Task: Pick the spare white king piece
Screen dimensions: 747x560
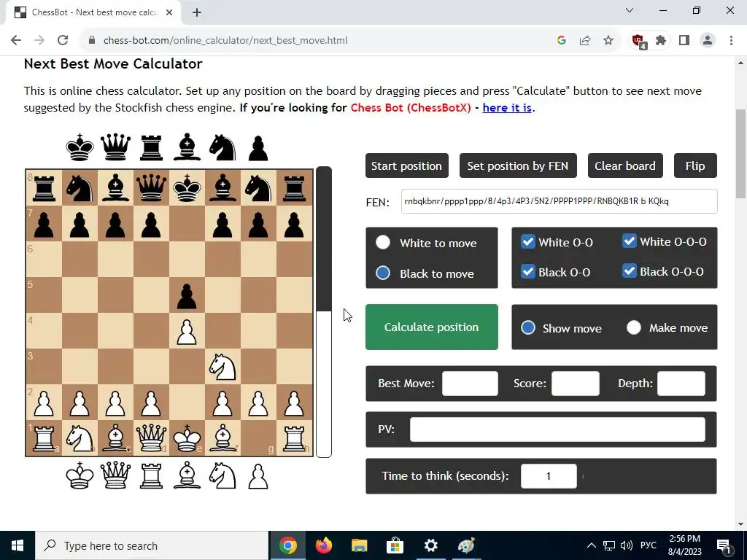Action: click(x=80, y=475)
